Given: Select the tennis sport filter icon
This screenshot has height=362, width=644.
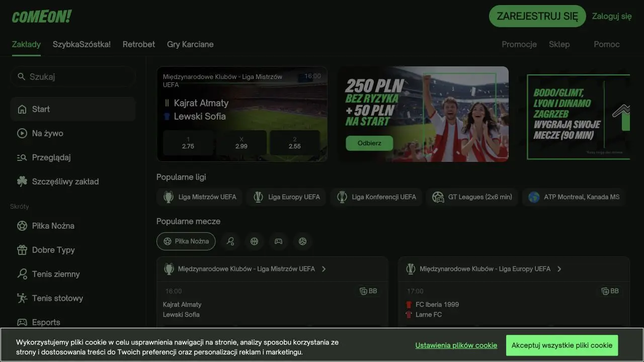Looking at the screenshot, I should point(230,241).
